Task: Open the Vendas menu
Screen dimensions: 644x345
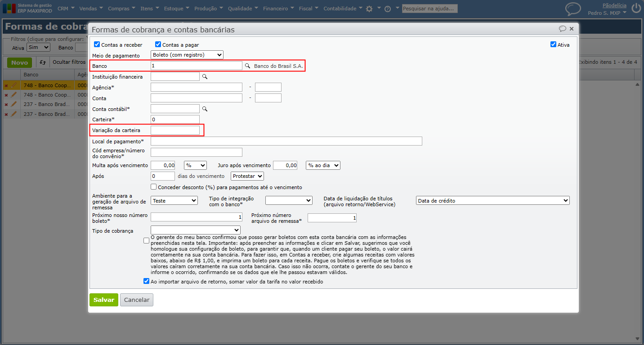Action: (x=91, y=9)
